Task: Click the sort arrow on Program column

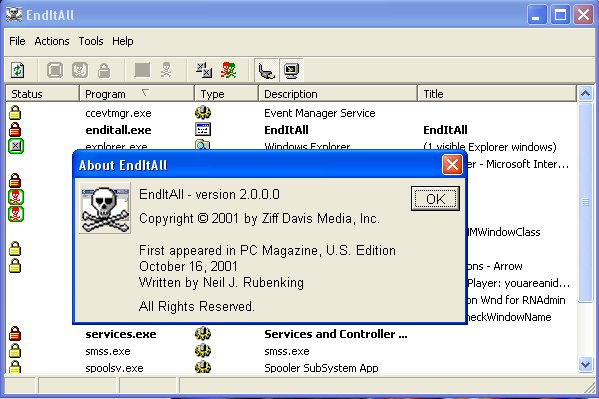Action: click(146, 92)
